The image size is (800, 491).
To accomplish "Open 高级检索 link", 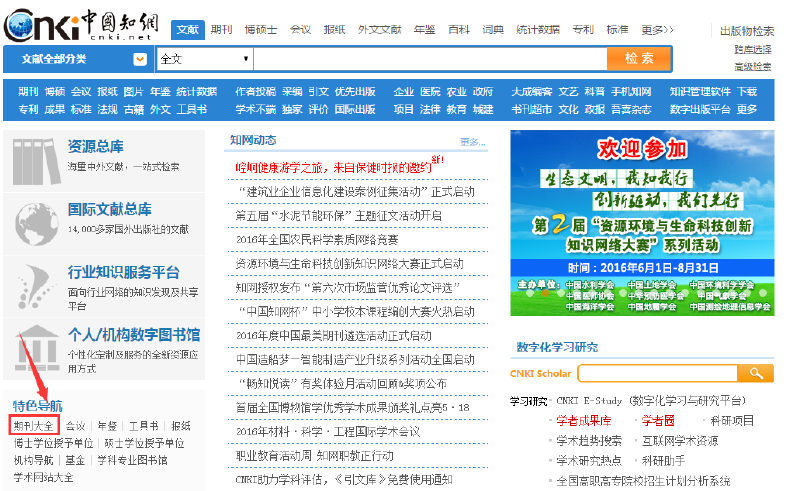I will [x=753, y=66].
